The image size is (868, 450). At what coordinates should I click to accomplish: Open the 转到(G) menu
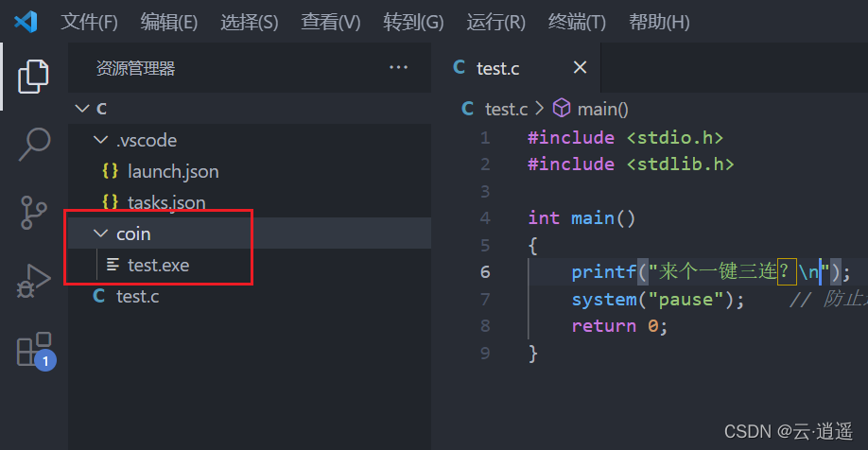[x=413, y=22]
